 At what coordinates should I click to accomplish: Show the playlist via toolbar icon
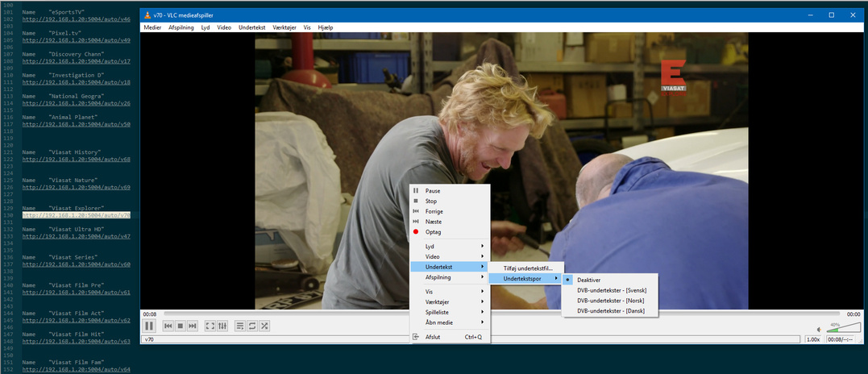coord(239,326)
